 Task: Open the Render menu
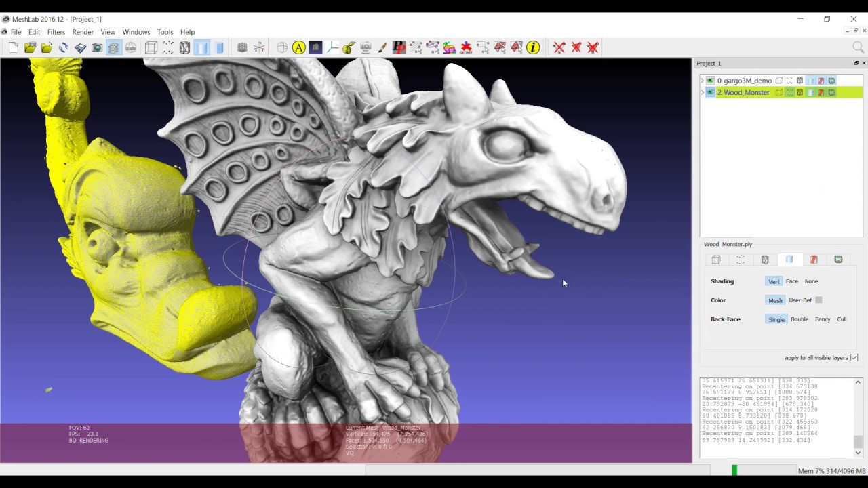83,32
